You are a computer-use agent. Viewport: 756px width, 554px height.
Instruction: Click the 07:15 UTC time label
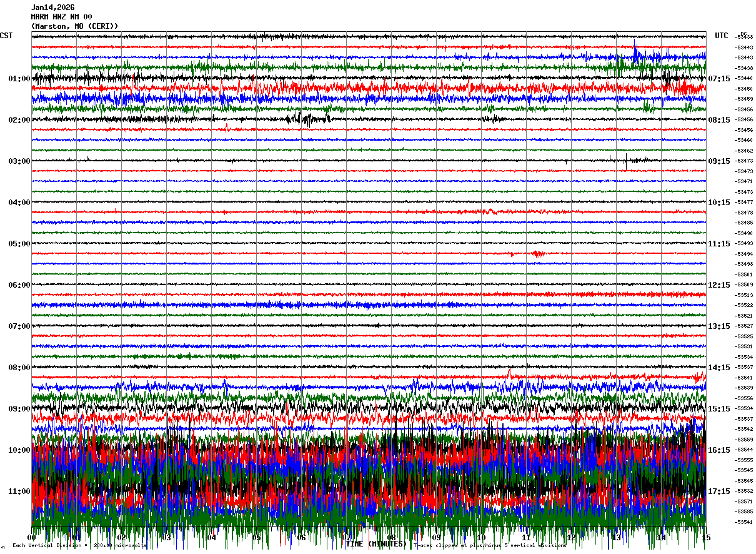click(719, 78)
